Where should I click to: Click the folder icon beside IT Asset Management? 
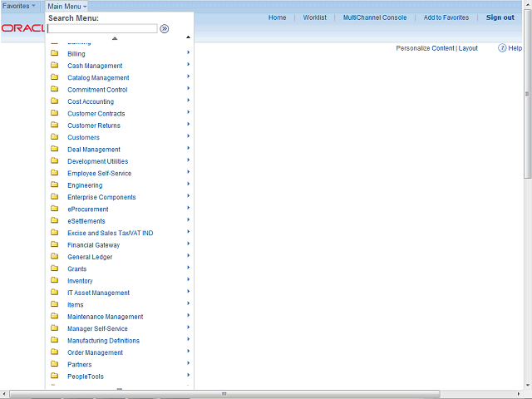point(54,292)
